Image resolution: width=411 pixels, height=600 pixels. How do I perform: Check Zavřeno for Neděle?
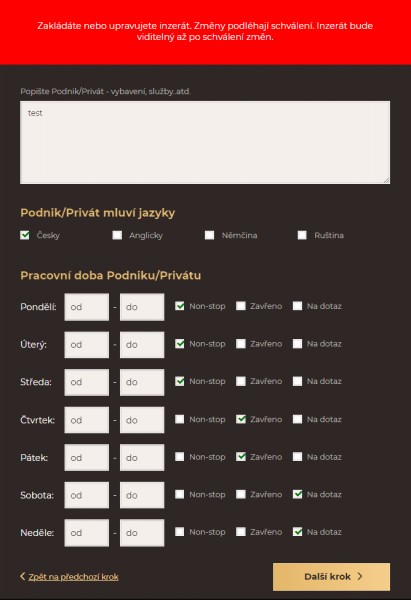(x=241, y=531)
